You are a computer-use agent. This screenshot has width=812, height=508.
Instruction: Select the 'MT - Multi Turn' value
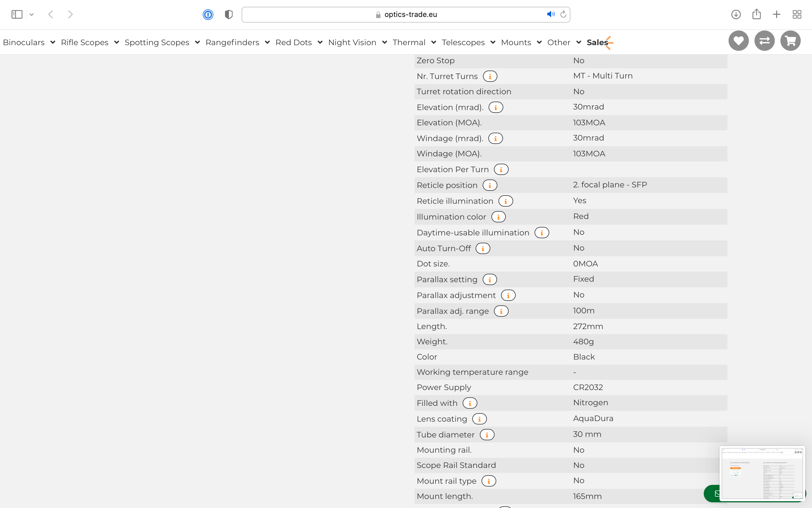tap(603, 76)
